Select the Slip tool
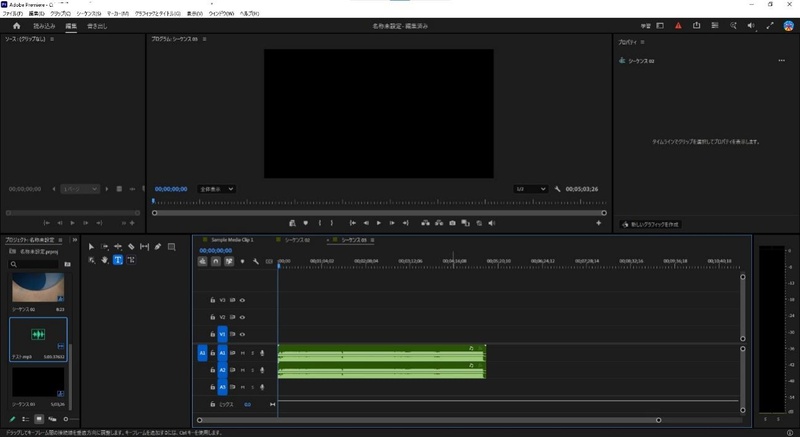 (144, 247)
